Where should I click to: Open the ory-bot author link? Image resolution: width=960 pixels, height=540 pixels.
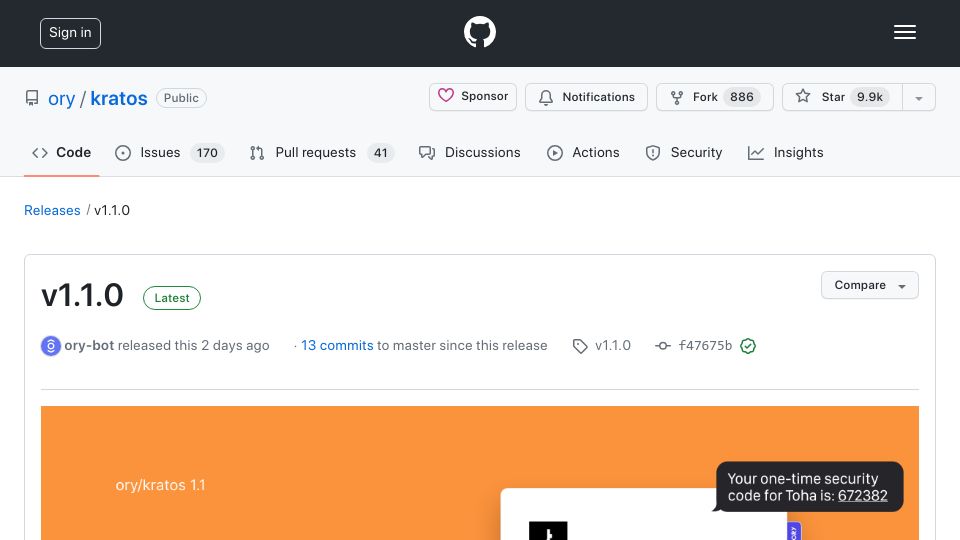[89, 345]
